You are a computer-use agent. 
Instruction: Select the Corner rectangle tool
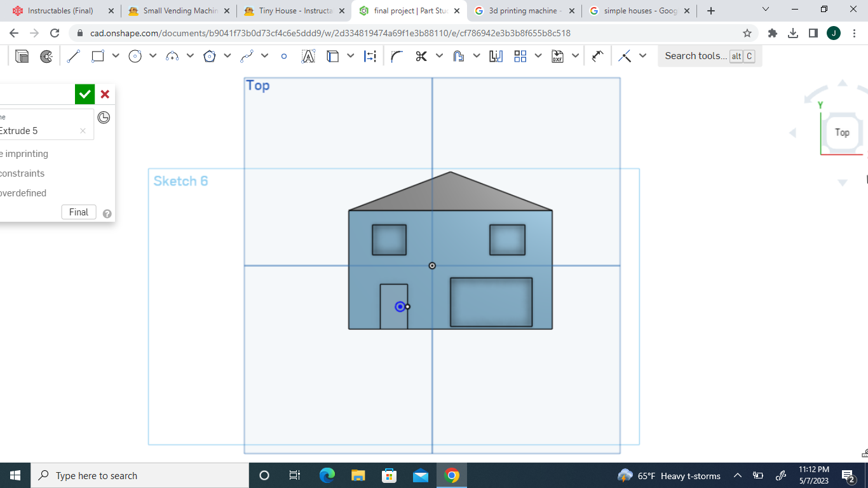pos(98,56)
